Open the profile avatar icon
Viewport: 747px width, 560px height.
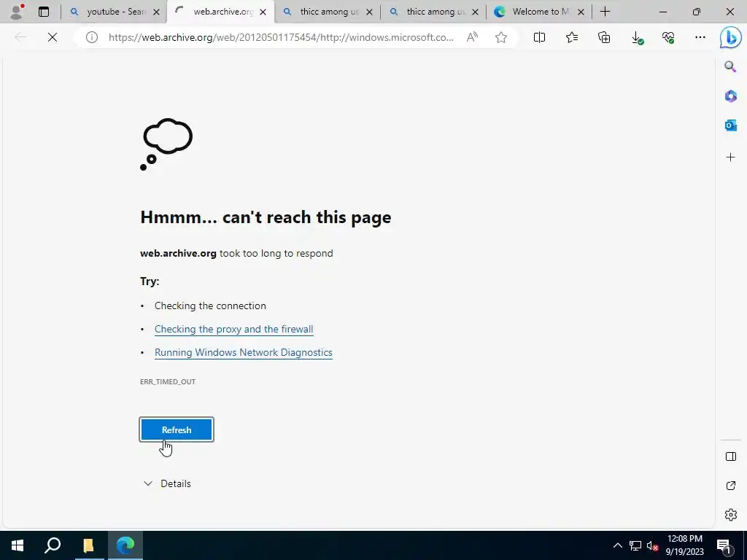coord(17,12)
